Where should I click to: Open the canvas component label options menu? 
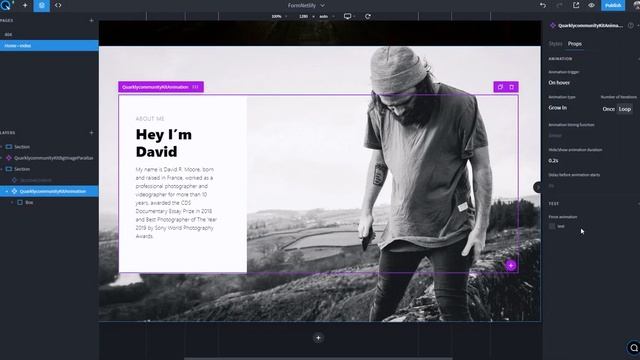[196, 87]
